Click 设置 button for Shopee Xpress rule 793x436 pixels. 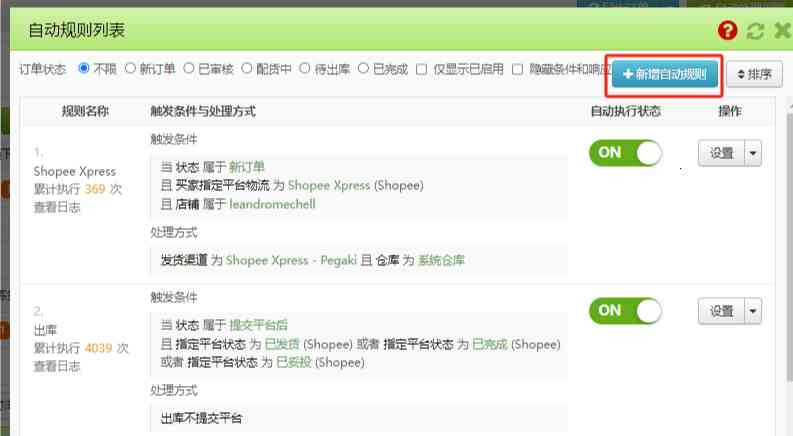pos(721,153)
